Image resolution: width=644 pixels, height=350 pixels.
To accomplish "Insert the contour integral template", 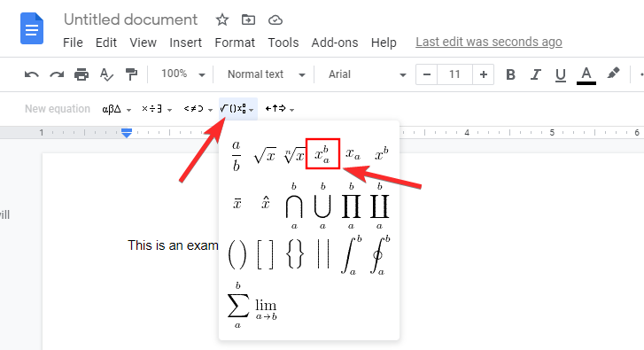I will coord(379,254).
